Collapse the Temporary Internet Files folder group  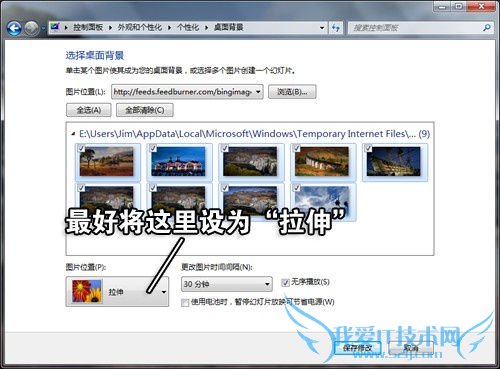[x=73, y=134]
